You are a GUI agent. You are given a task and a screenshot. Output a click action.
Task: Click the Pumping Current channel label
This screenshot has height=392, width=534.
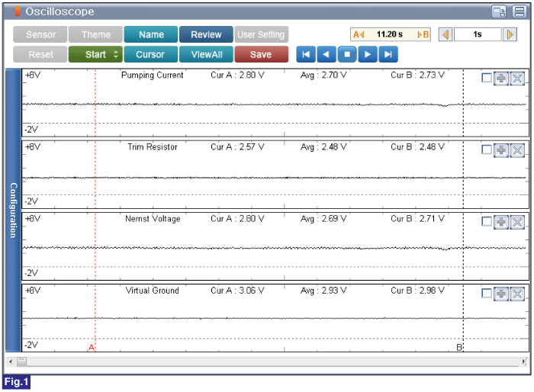[x=153, y=75]
